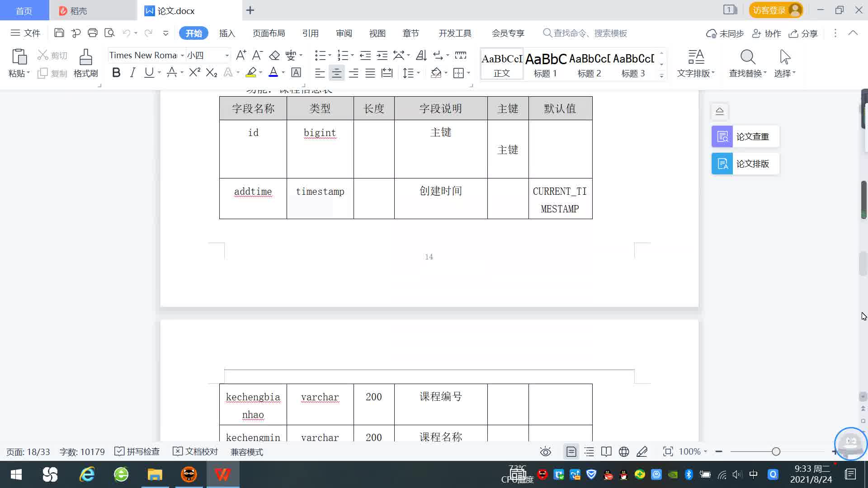868x488 pixels.
Task: Open the 页面布局 ribbon tab
Action: 269,33
